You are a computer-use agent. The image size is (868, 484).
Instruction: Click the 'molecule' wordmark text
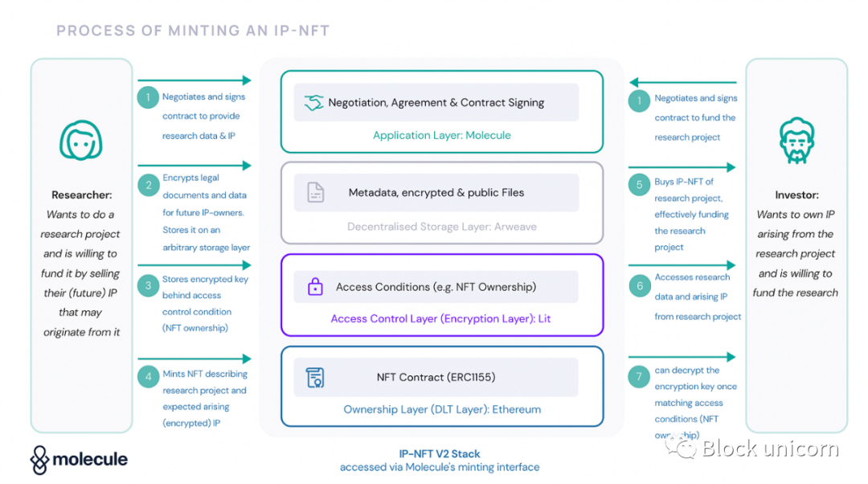coord(90,459)
